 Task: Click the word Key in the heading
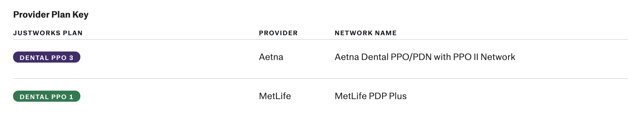[80, 15]
